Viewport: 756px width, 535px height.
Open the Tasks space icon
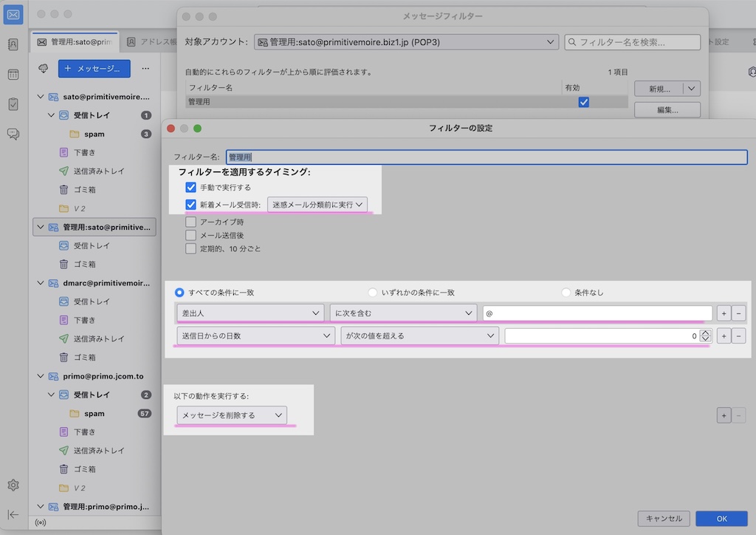(13, 104)
